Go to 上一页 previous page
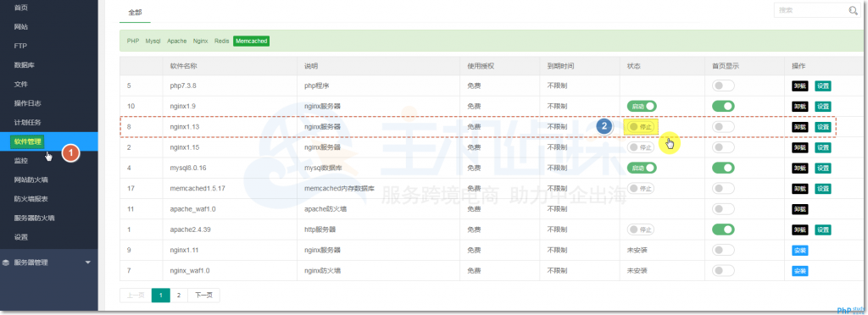Viewport: 868px width, 315px height. coord(136,296)
